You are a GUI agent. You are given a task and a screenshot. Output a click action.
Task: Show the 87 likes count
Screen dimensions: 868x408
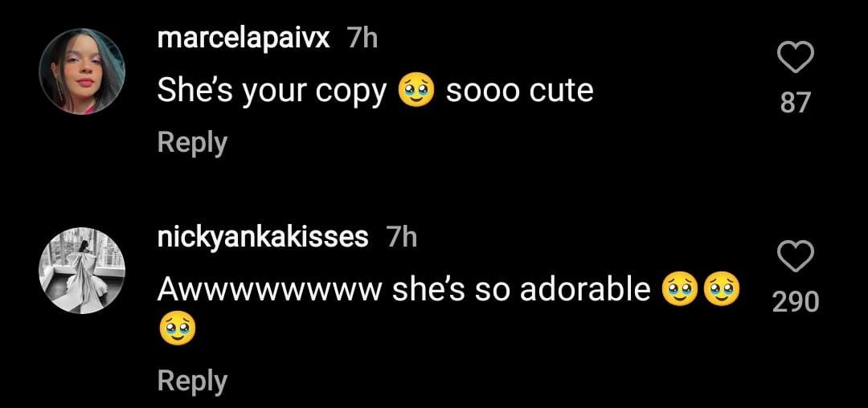click(796, 103)
